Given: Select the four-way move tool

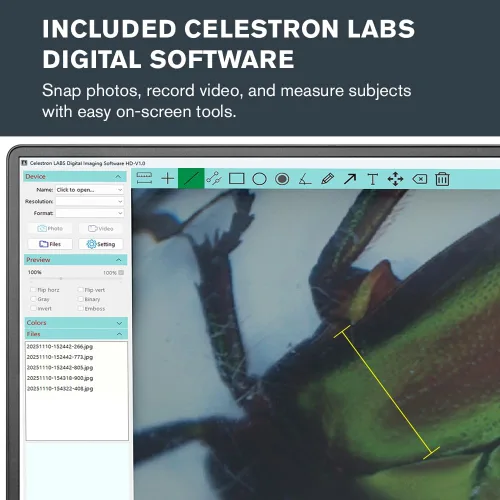Looking at the screenshot, I should tap(395, 179).
